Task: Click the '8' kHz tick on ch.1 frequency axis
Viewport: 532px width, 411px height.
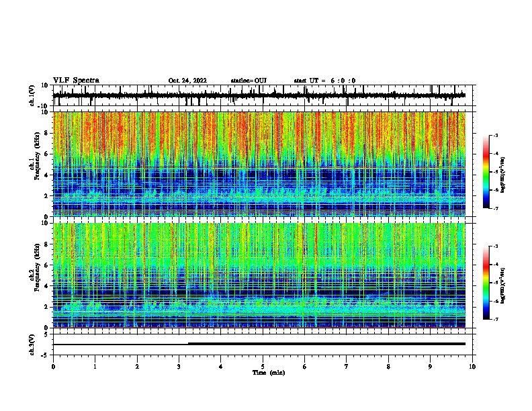Action: (46, 133)
